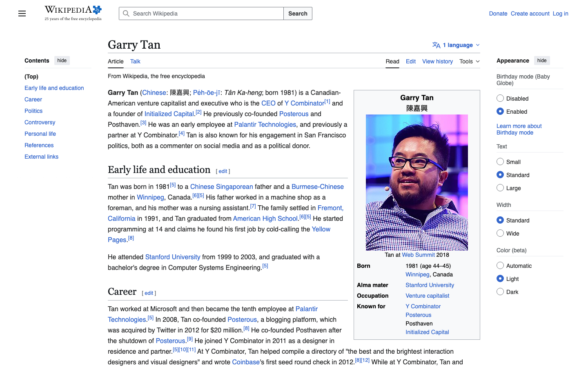Open the View history tab

click(x=437, y=61)
